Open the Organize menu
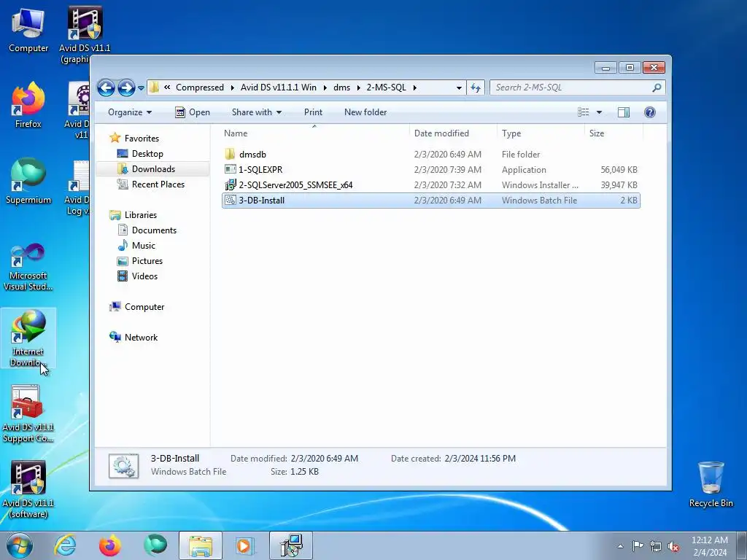Image resolution: width=747 pixels, height=560 pixels. click(x=130, y=112)
